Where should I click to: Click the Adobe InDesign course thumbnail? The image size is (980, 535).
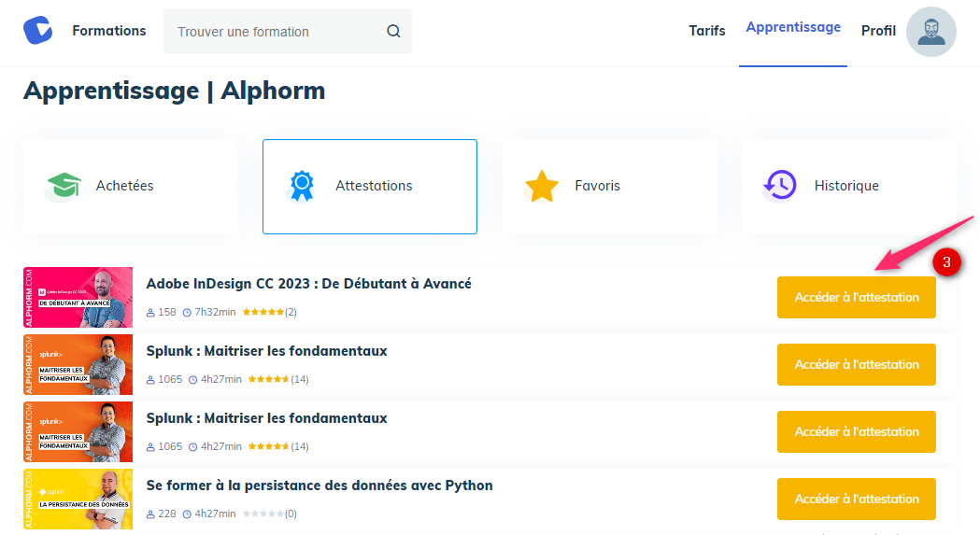[x=78, y=298]
